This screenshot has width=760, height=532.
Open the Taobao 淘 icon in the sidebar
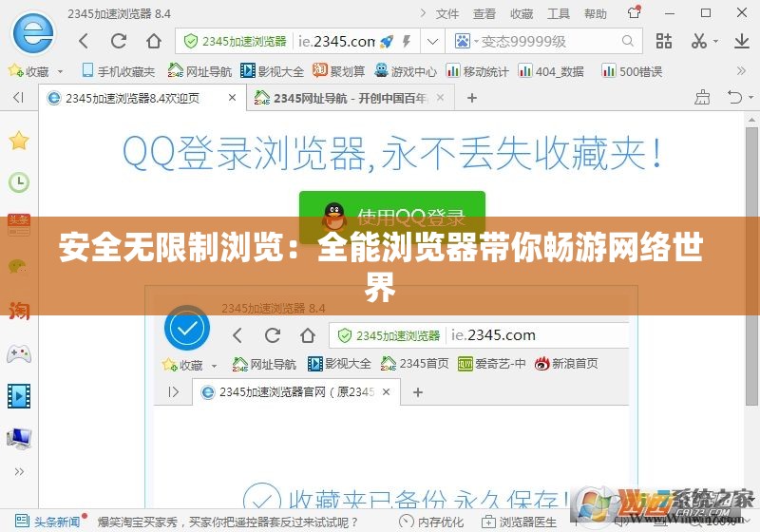19,310
